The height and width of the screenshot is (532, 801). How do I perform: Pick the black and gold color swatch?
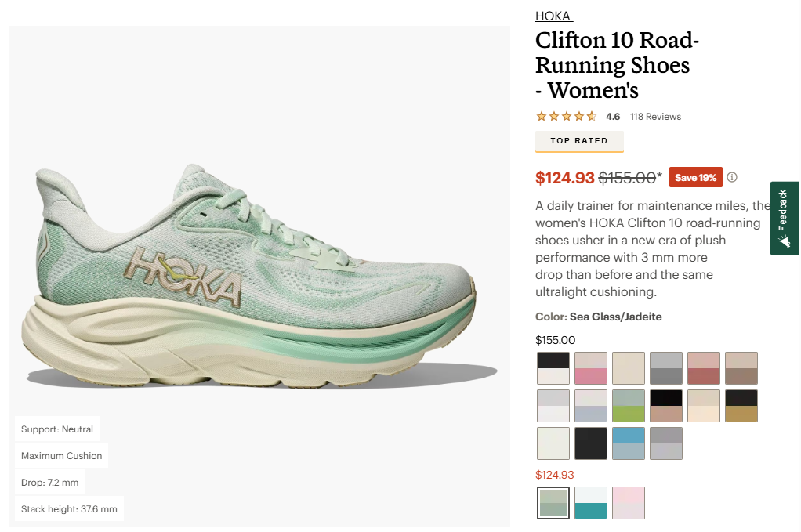click(741, 406)
